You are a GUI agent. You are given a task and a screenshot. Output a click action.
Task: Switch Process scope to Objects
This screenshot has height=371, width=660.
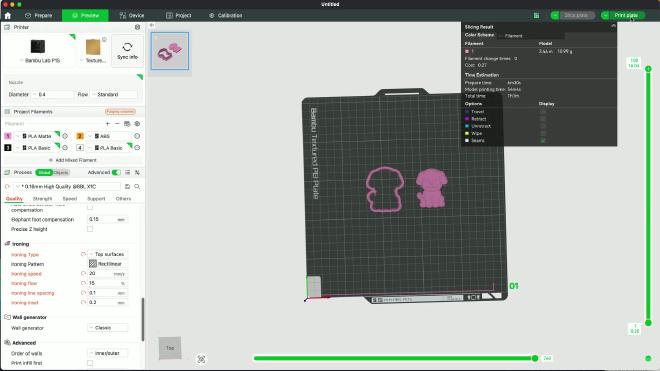[x=61, y=172]
